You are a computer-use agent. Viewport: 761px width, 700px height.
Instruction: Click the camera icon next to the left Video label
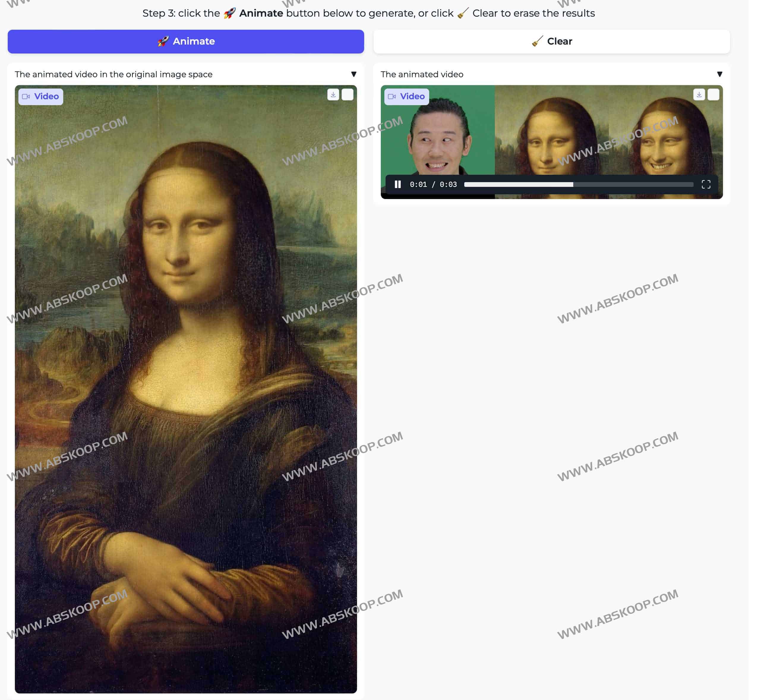[26, 96]
